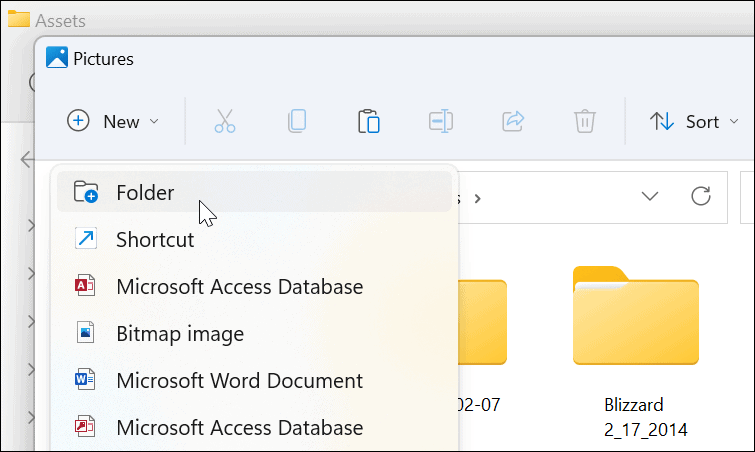Screen dimensions: 755x452
Task: Click the address bar path chevron
Action: coord(477,197)
